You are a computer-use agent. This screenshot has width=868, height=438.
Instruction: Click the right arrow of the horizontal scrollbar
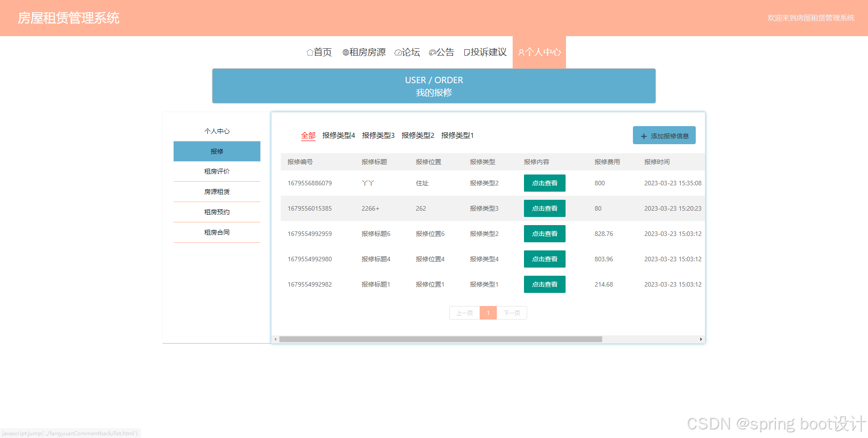pyautogui.click(x=701, y=339)
